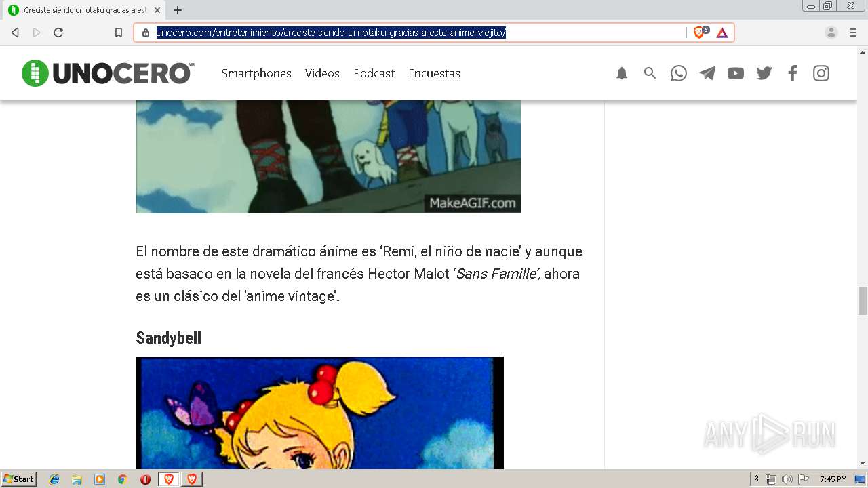This screenshot has width=868, height=488.
Task: Open the Unocero site search
Action: 650,73
